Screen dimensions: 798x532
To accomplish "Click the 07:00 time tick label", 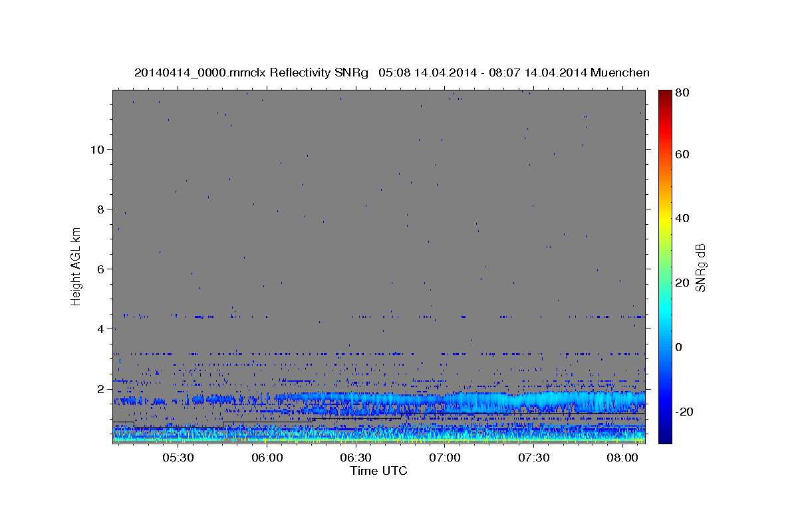I will click(x=445, y=458).
